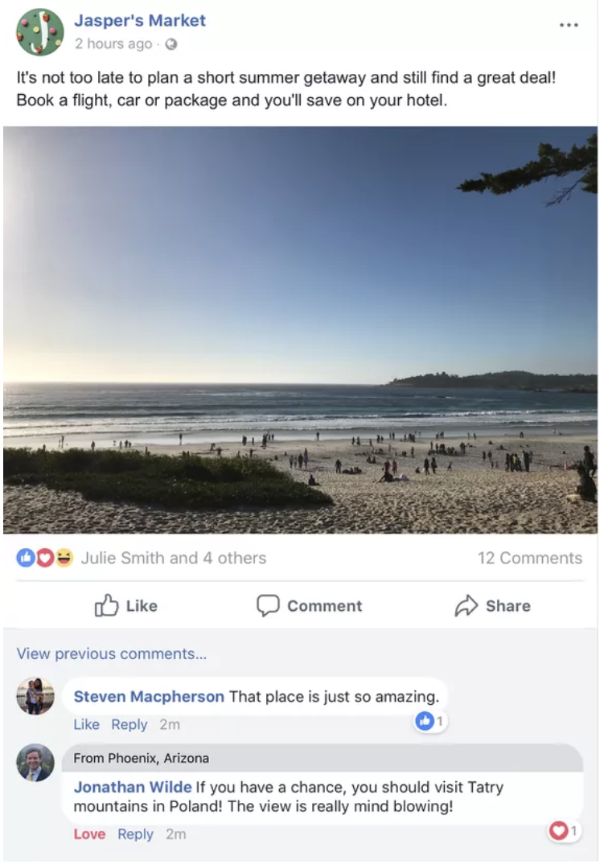Toggle Love on Jonathan Wilde's comment
608x868 pixels.
[89, 834]
